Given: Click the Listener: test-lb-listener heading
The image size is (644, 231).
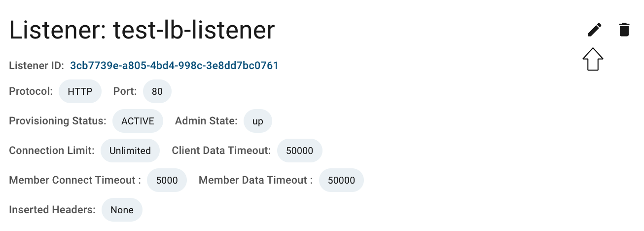Looking at the screenshot, I should (x=142, y=31).
